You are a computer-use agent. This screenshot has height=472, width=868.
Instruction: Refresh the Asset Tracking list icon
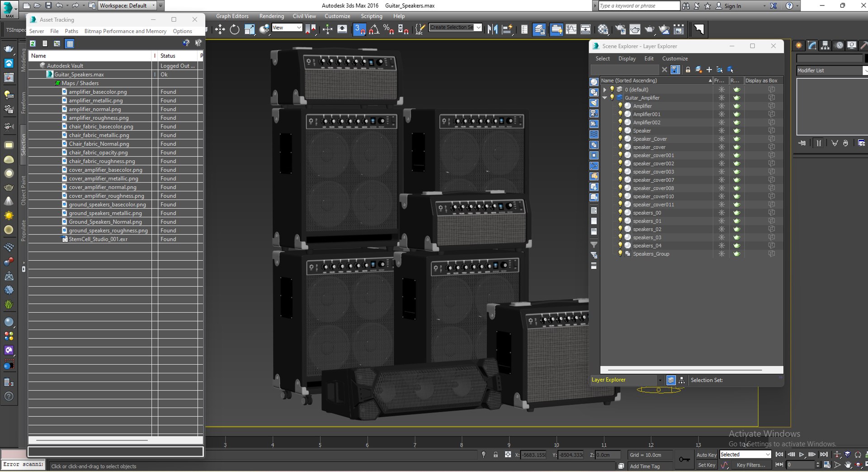33,43
